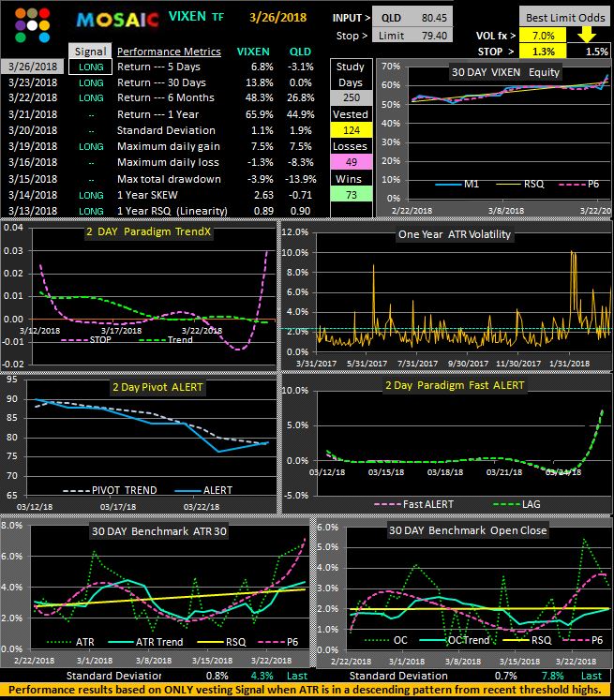Select the 30 DAY Benchmark ATR 30 title
Viewport: 614px width, 700px height.
[159, 531]
